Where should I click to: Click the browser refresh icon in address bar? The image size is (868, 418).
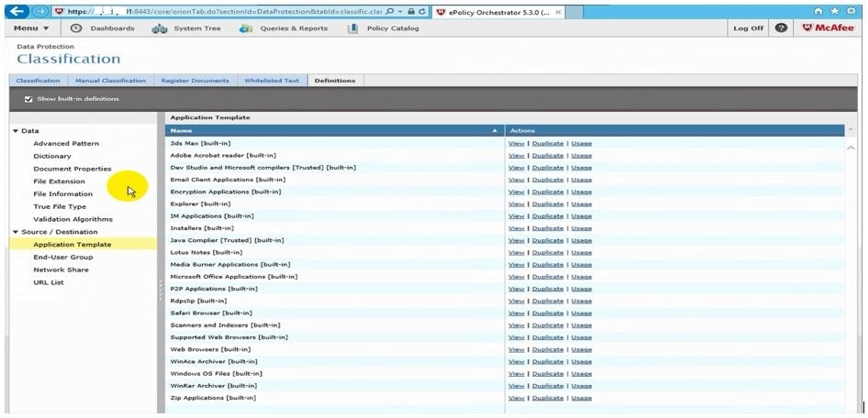423,12
